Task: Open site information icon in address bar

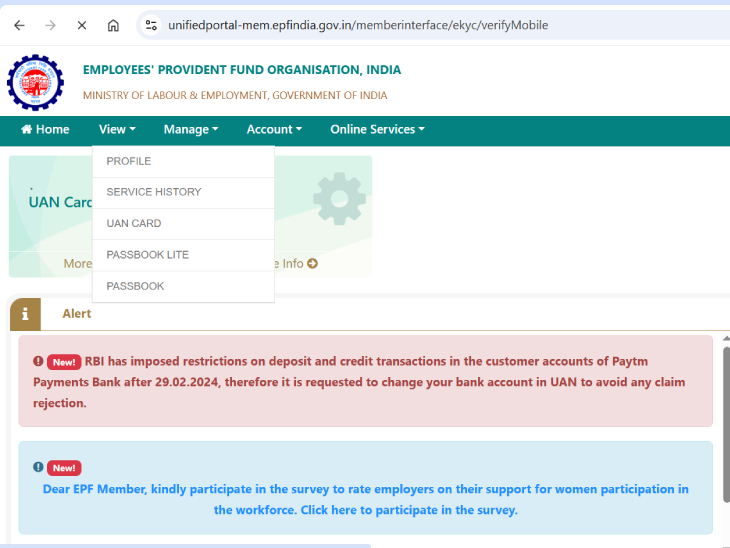Action: 151,25
